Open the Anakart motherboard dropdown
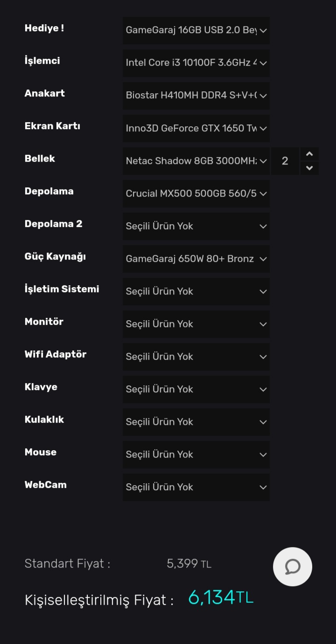 (196, 96)
